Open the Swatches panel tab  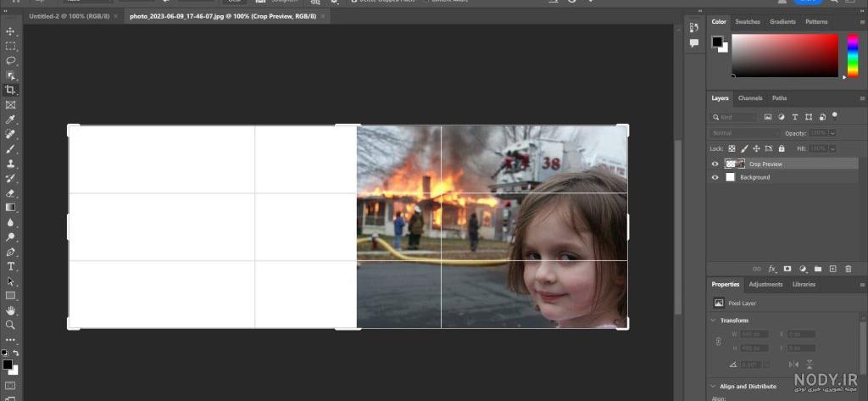click(x=748, y=21)
